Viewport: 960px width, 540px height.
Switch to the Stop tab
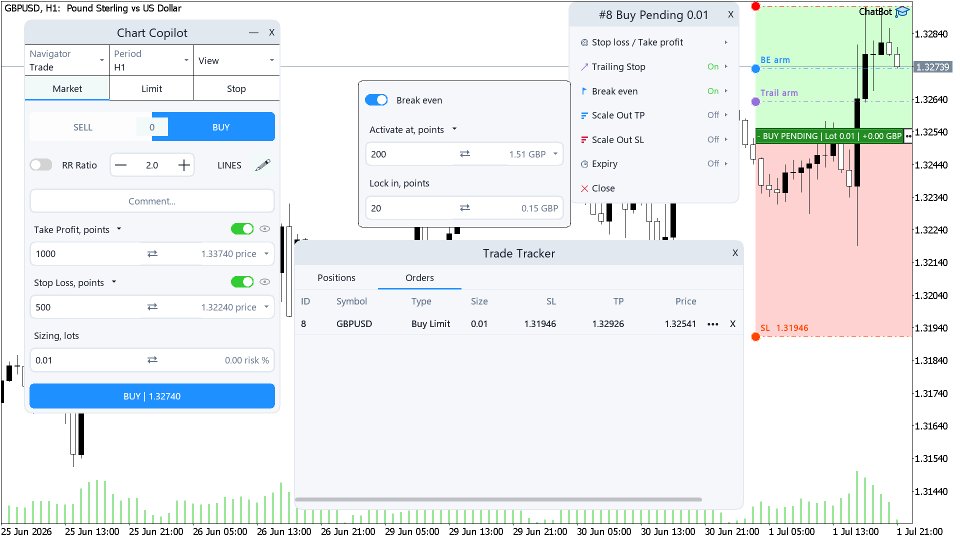point(236,89)
